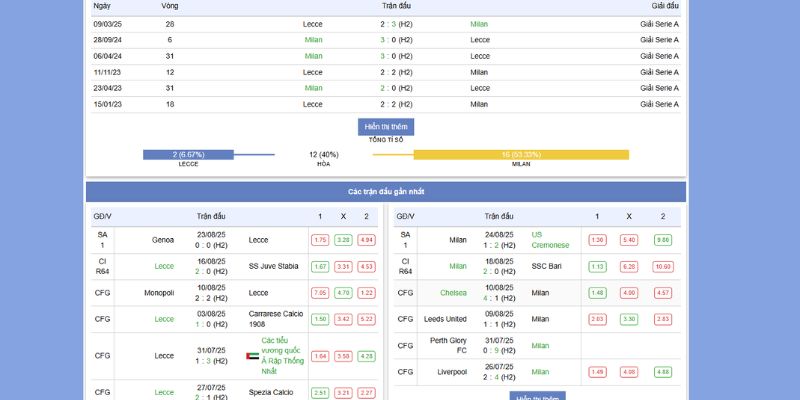Image resolution: width=800 pixels, height=400 pixels.
Task: Click the 9.66 odds for US Cremonese
Action: pos(662,240)
